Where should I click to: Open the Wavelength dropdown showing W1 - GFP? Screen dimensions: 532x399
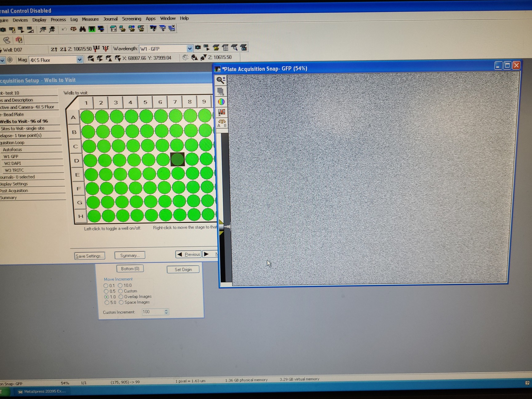coord(190,48)
